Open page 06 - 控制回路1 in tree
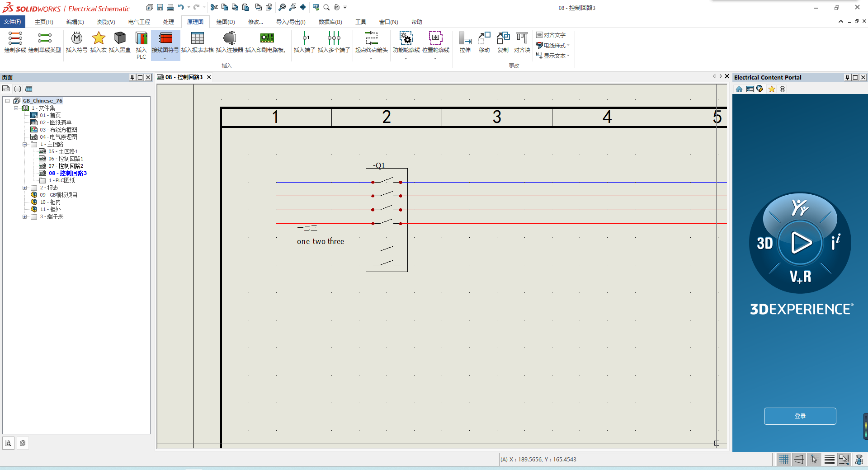 pyautogui.click(x=66, y=159)
